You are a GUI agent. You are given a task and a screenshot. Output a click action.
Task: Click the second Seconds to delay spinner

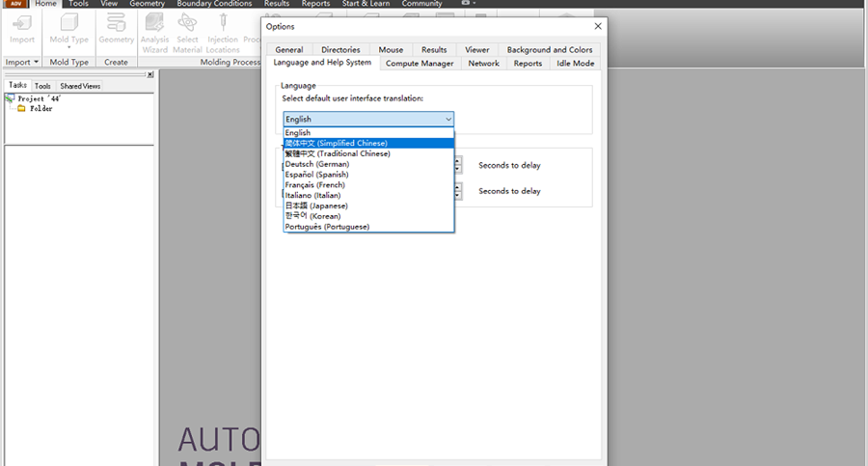click(x=458, y=191)
